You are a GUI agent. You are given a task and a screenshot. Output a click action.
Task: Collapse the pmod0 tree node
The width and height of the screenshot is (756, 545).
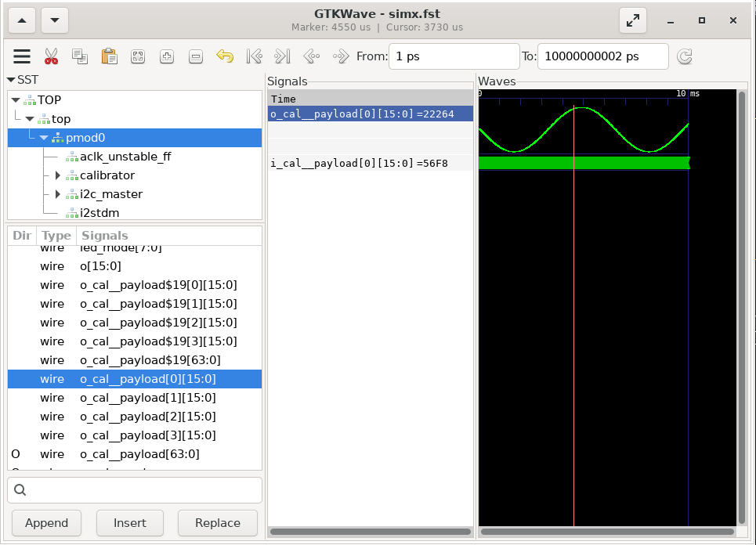point(44,138)
